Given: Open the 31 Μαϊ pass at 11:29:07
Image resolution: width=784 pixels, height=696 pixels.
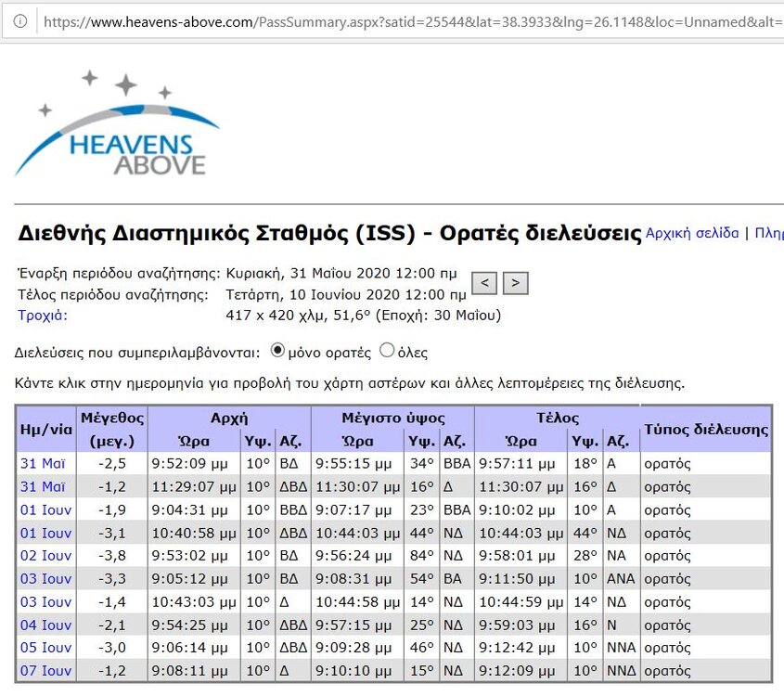Looking at the screenshot, I should [43, 486].
